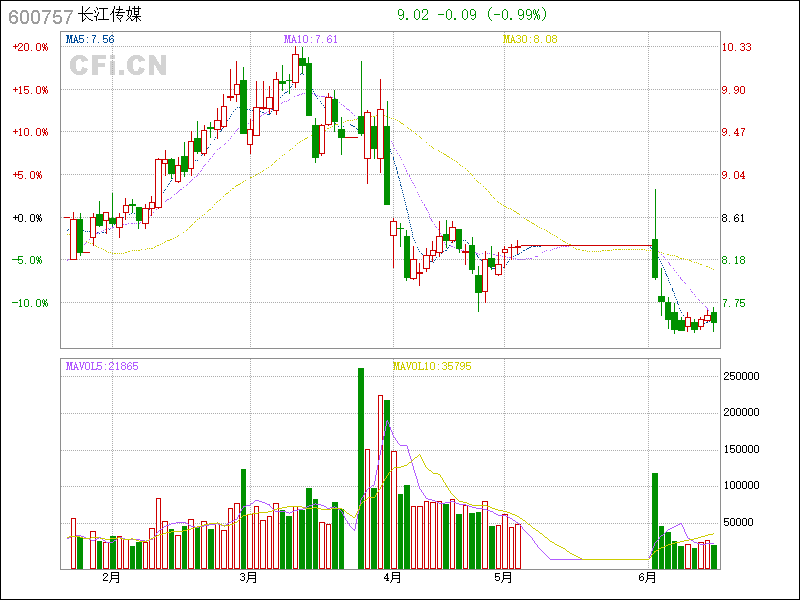
Task: Click the 3月 date axis marker
Action: [249, 577]
